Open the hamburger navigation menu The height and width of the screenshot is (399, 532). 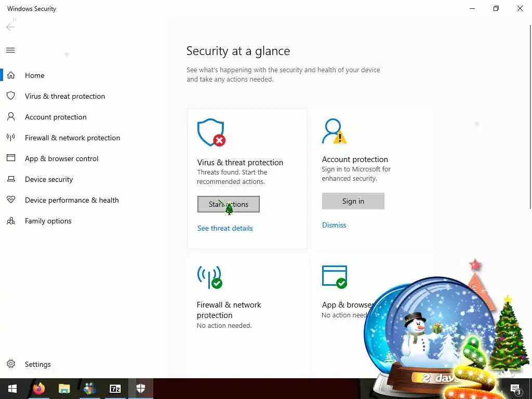coord(10,50)
